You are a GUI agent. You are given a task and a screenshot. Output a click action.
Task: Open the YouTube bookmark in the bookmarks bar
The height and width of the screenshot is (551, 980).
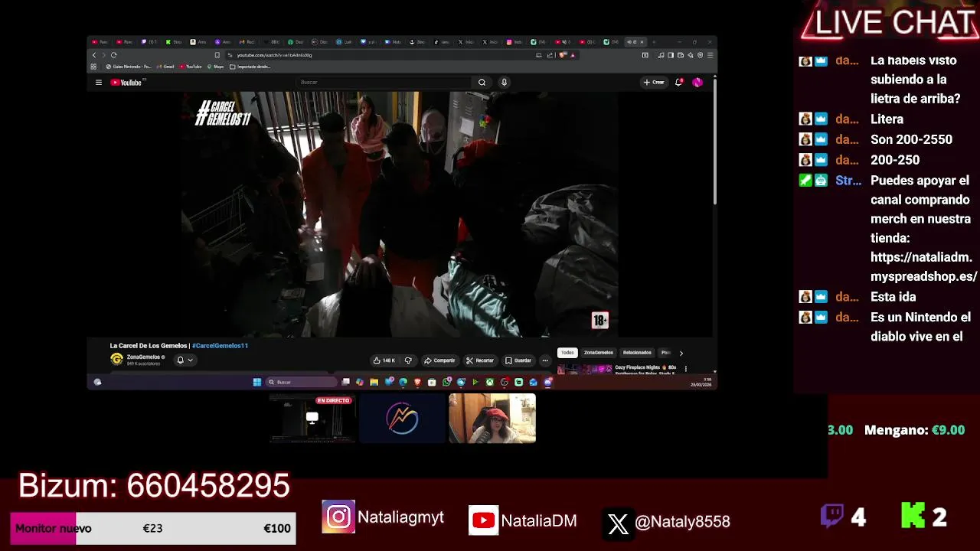pyautogui.click(x=191, y=67)
